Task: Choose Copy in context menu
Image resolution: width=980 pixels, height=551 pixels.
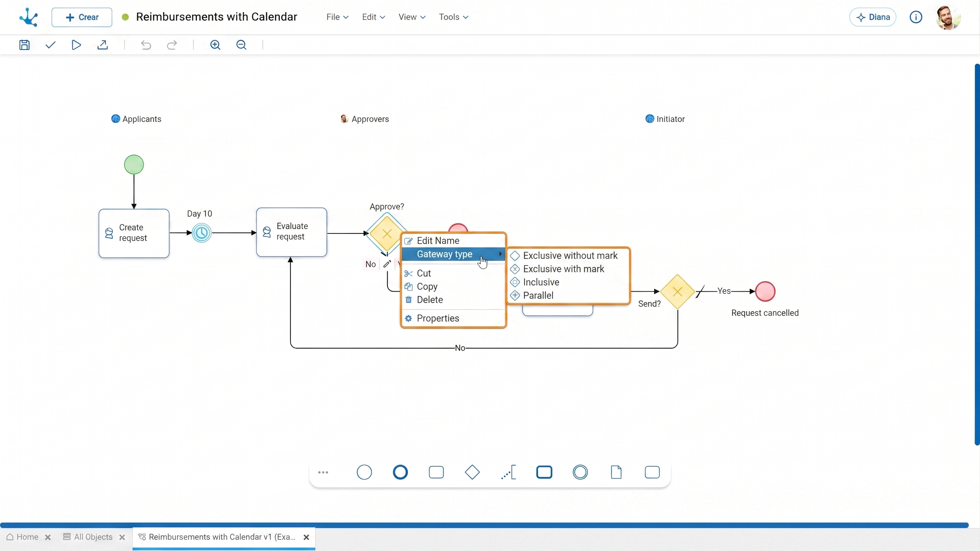Action: [x=453, y=286]
